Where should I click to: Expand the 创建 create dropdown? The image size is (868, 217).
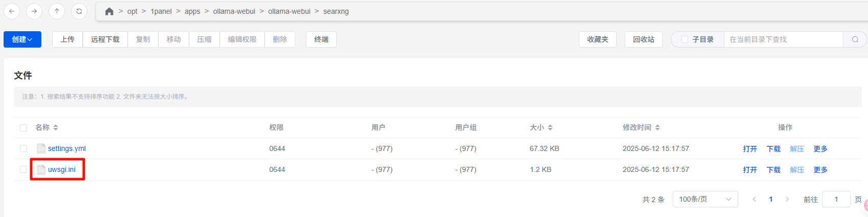pos(22,39)
